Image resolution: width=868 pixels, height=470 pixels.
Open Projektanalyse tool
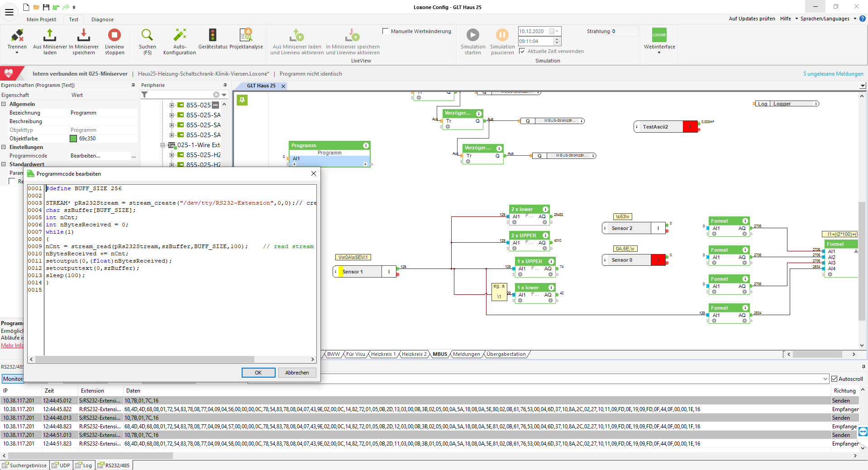click(x=246, y=36)
